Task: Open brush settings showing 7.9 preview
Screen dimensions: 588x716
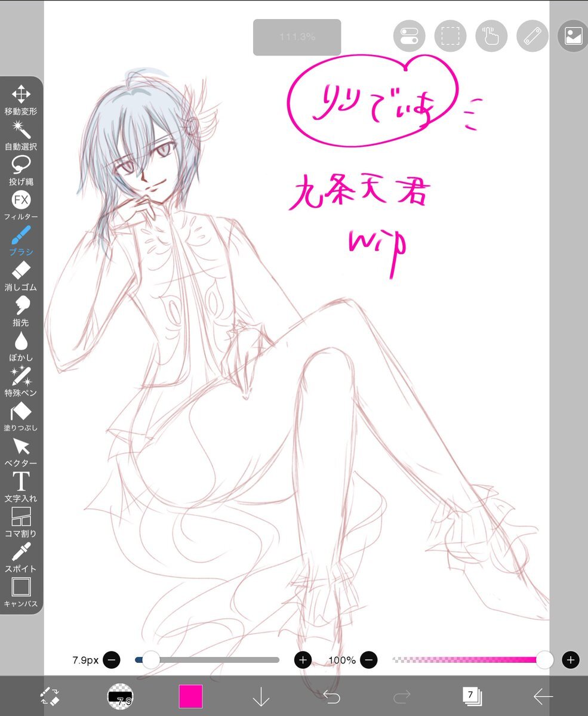Action: (x=120, y=696)
